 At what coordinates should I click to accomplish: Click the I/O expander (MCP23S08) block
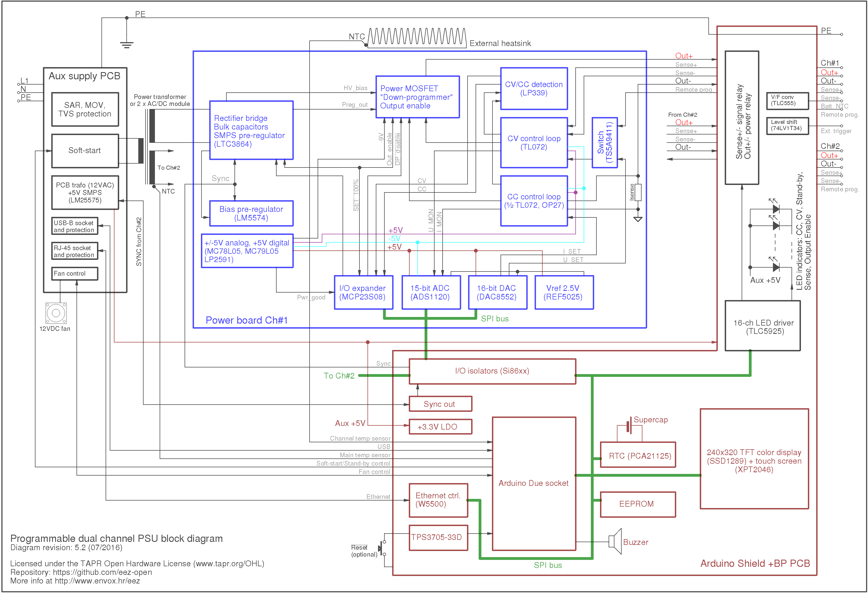coord(363,292)
